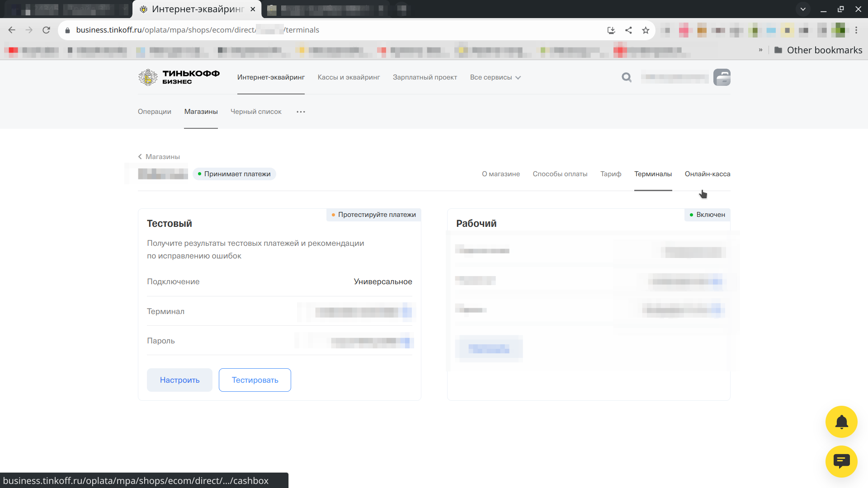Open the search magnifier icon

[627, 77]
